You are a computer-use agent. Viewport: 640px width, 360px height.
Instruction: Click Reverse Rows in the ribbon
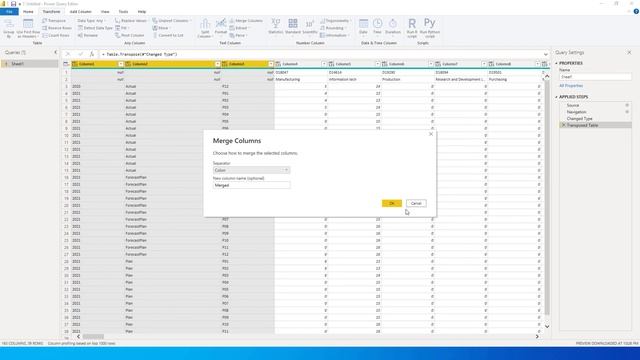pyautogui.click(x=57, y=28)
